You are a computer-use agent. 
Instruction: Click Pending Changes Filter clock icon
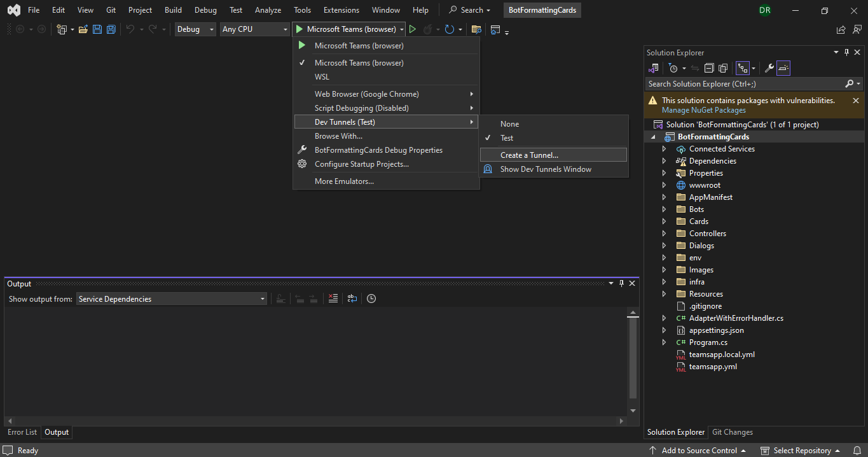point(673,68)
